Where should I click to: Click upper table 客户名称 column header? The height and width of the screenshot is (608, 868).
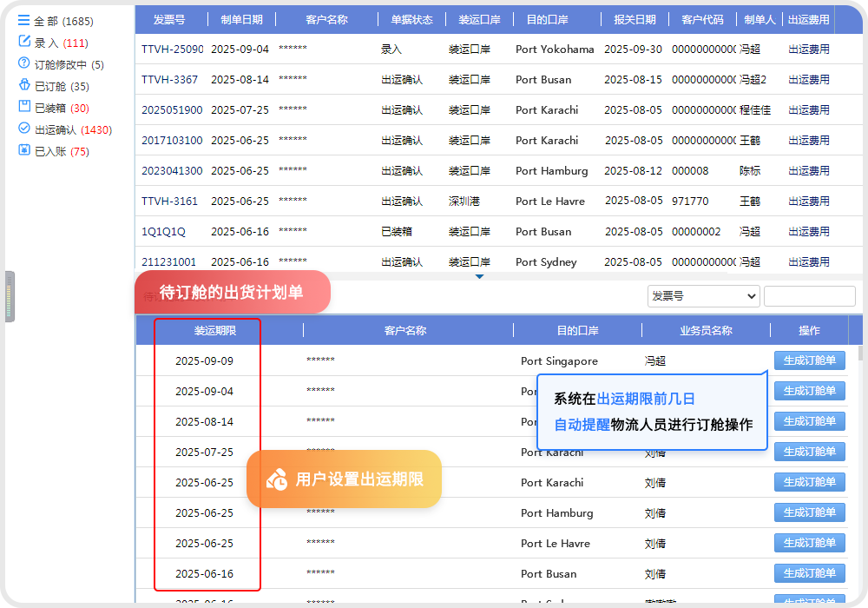coord(326,20)
